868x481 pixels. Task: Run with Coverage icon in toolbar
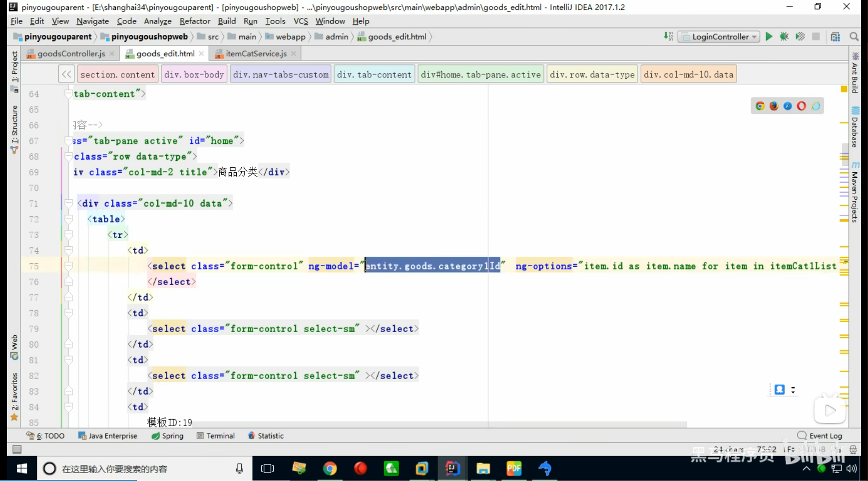click(800, 36)
